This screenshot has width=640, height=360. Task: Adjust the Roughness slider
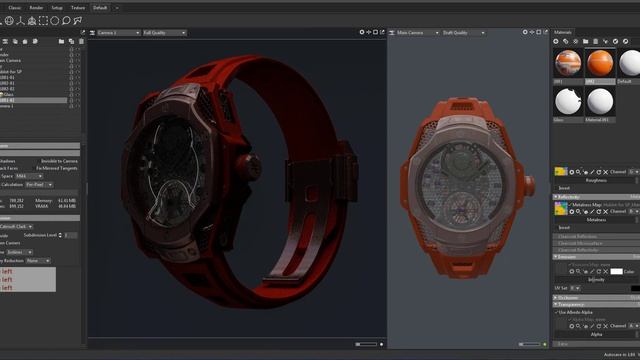pos(596,180)
